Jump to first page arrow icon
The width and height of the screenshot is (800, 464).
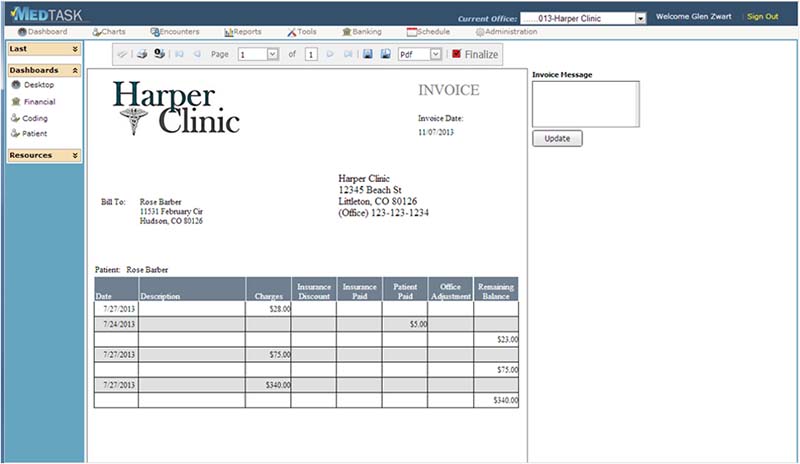179,54
